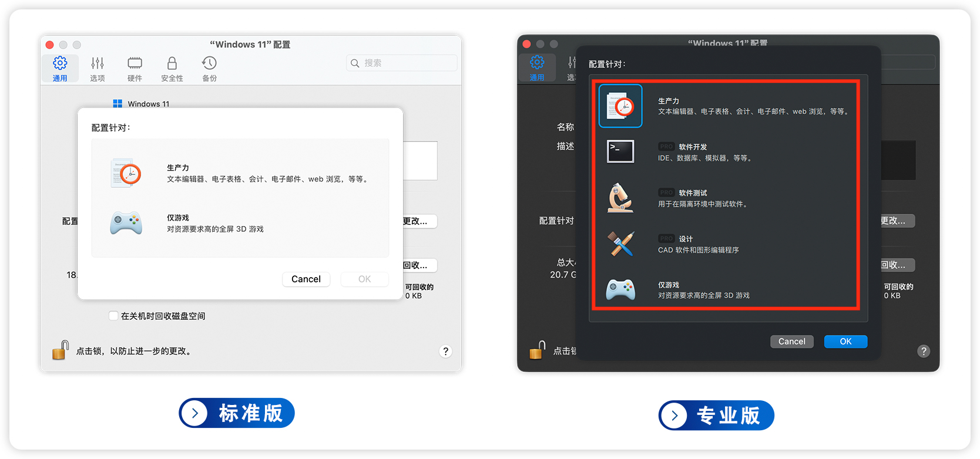980x459 pixels.
Task: Select the Software Testing microscope icon
Action: coord(620,198)
